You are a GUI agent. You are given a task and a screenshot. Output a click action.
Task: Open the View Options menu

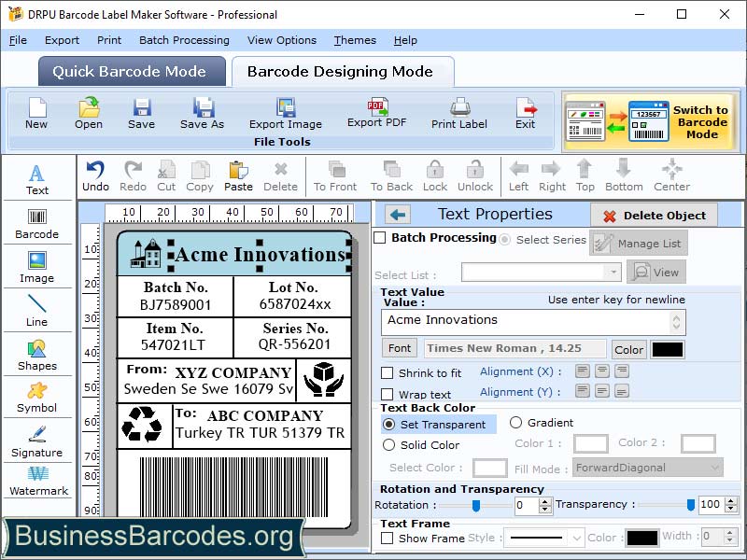(x=282, y=40)
